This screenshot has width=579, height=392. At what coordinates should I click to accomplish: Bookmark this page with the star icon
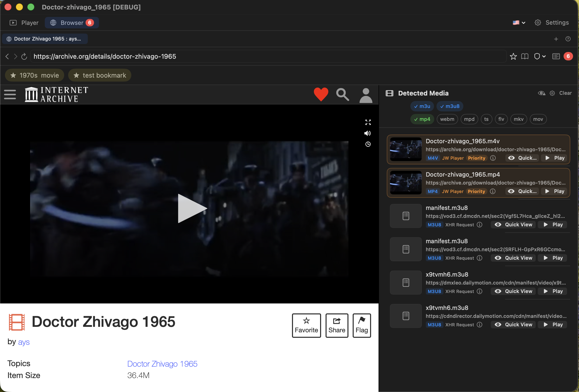(513, 56)
